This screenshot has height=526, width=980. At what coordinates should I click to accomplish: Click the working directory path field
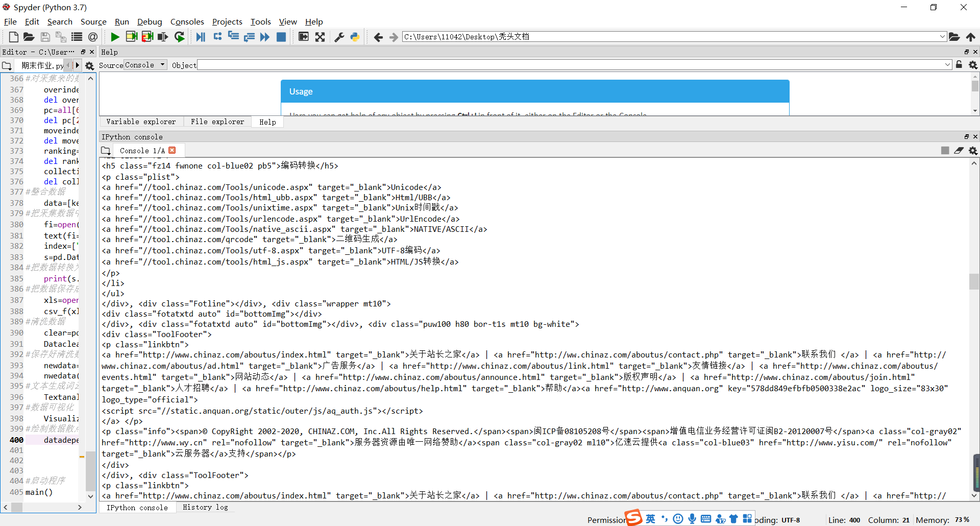pyautogui.click(x=670, y=37)
